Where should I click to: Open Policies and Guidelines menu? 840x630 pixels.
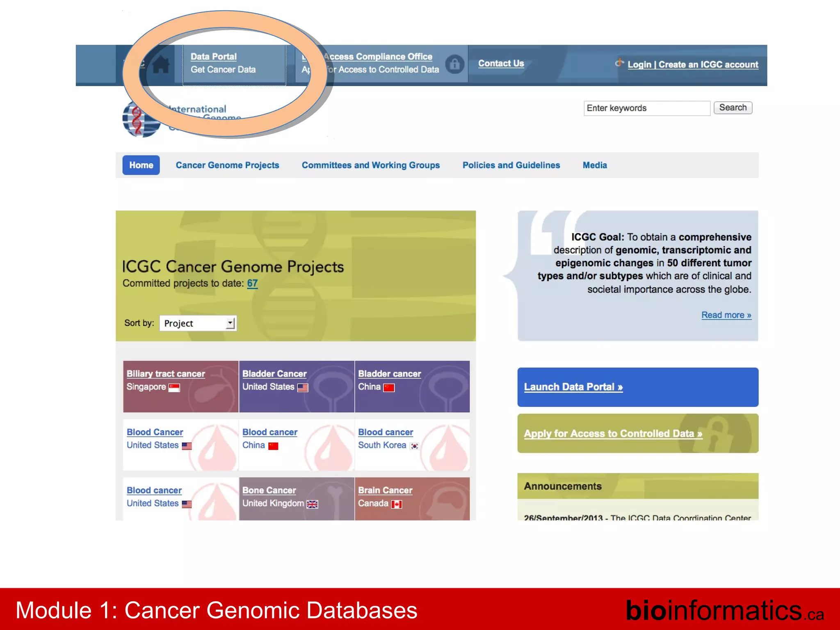click(x=511, y=165)
